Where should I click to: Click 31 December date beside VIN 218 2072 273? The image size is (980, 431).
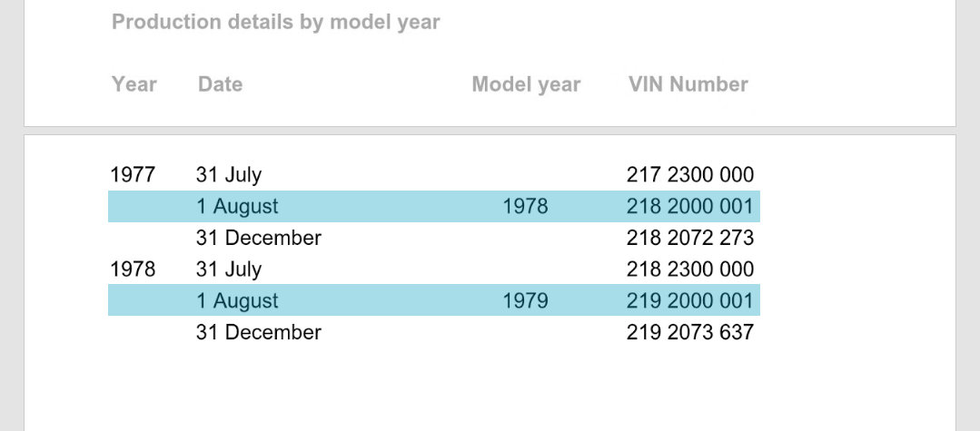click(259, 239)
